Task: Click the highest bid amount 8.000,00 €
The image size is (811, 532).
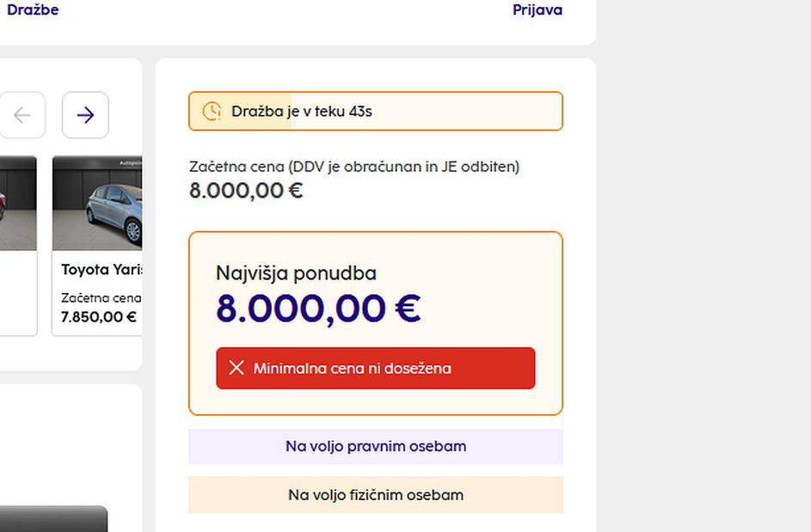Action: pyautogui.click(x=317, y=309)
